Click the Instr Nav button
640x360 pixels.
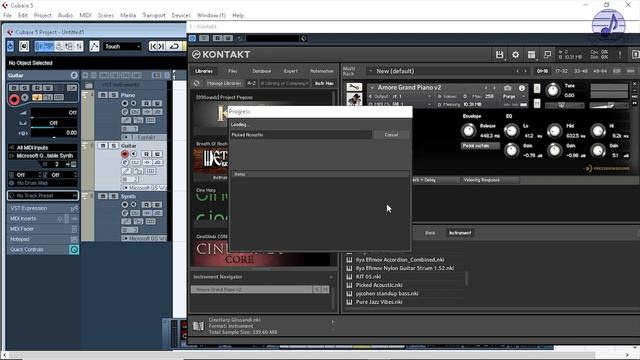324,83
